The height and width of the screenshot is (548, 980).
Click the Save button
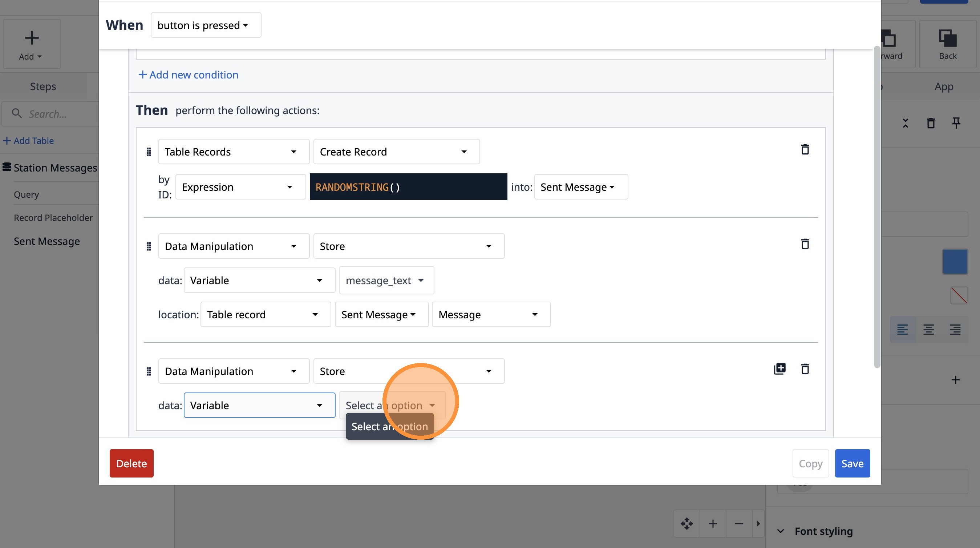(x=852, y=463)
